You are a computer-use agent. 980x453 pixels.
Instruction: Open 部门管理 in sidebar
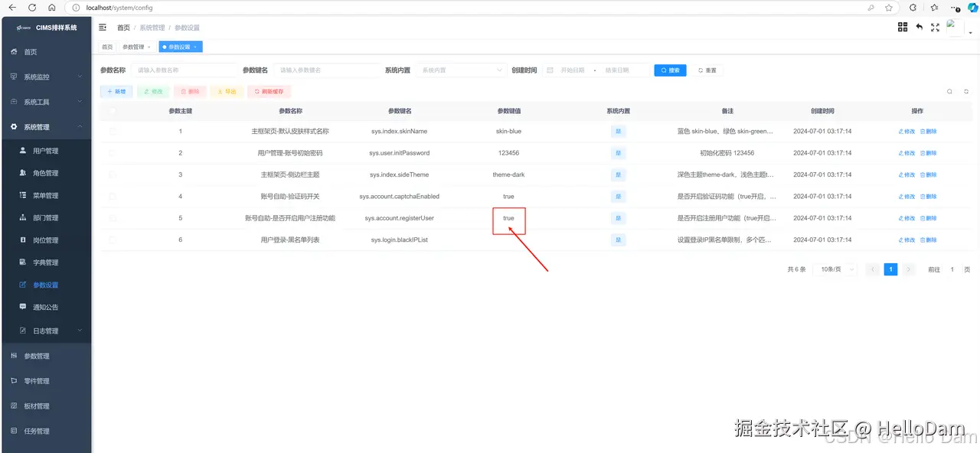46,217
